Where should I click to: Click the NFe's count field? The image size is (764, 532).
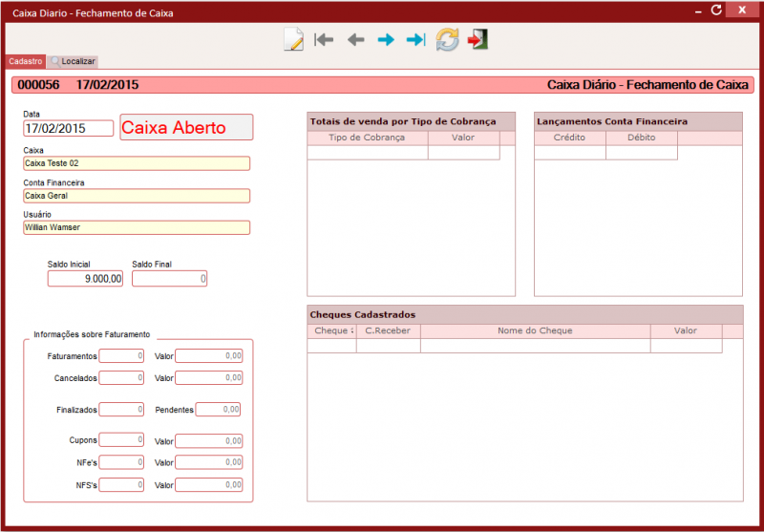[x=121, y=462]
